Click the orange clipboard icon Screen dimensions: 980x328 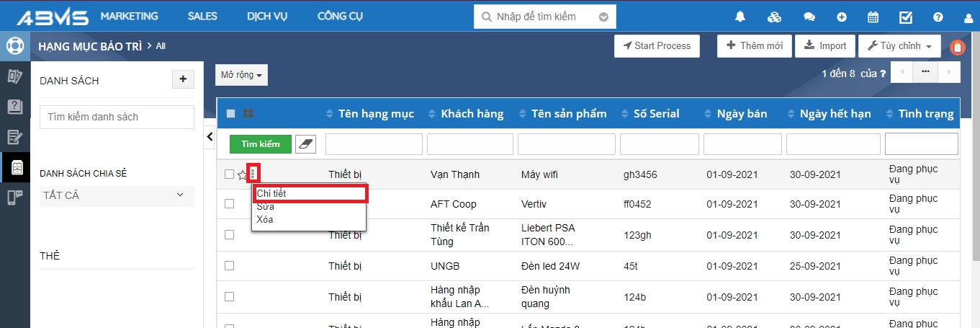(957, 47)
